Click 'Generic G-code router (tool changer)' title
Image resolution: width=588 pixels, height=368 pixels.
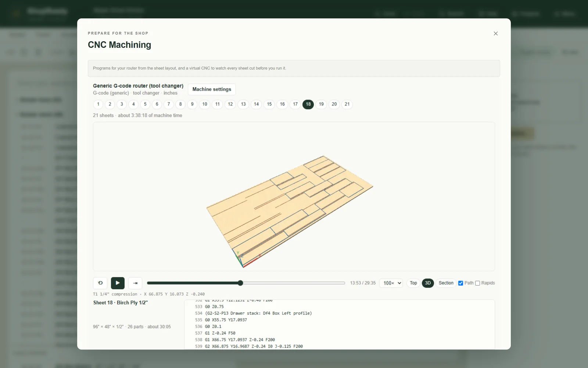pos(138,86)
